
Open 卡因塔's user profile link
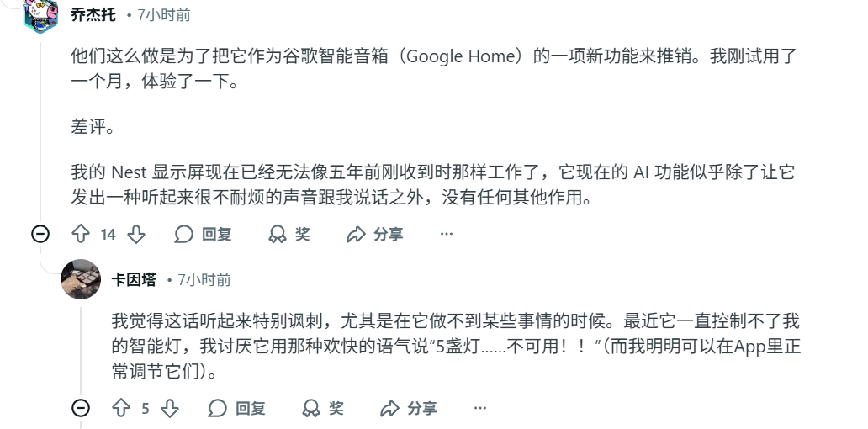(x=134, y=279)
